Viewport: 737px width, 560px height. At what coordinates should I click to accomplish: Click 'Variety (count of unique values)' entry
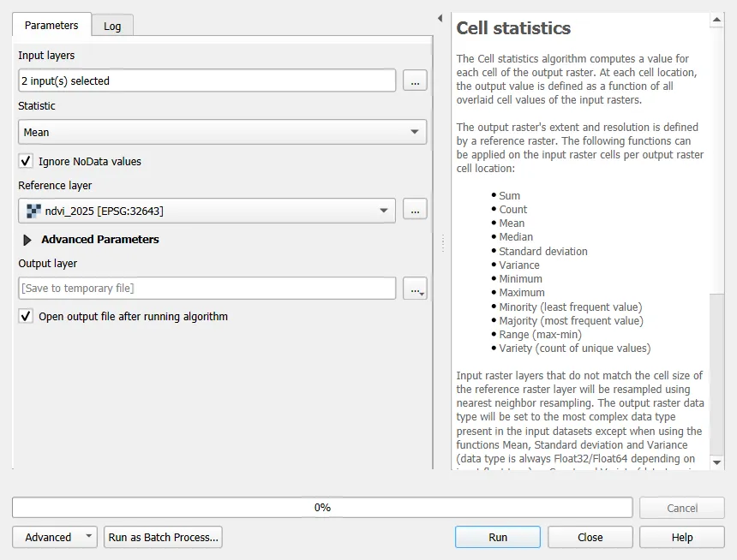(x=575, y=349)
